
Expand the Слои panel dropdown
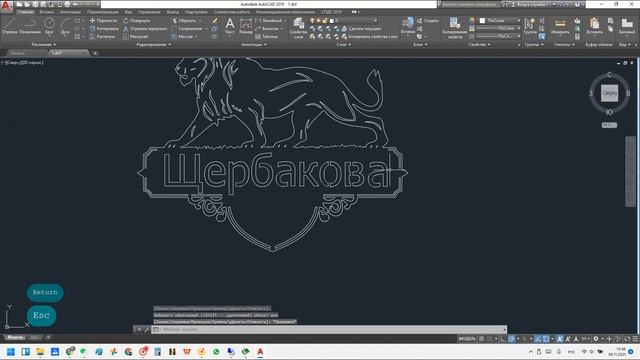[x=344, y=44]
